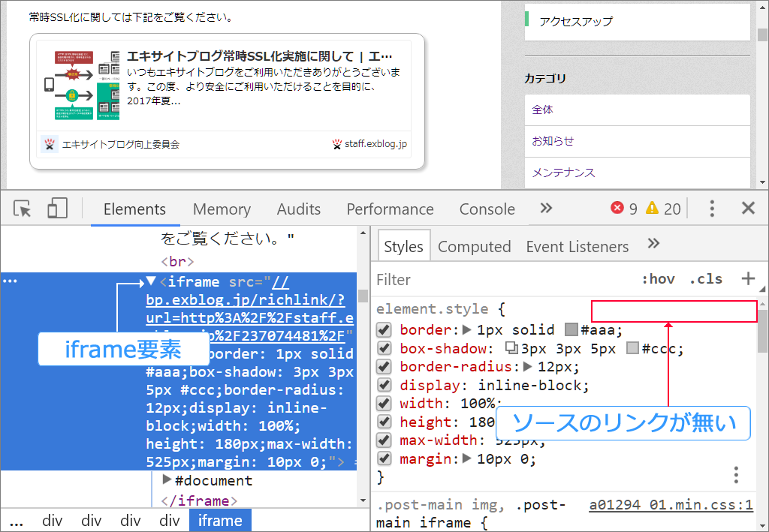The image size is (769, 532).
Task: Expand the border shorthand triangle
Action: point(467,329)
